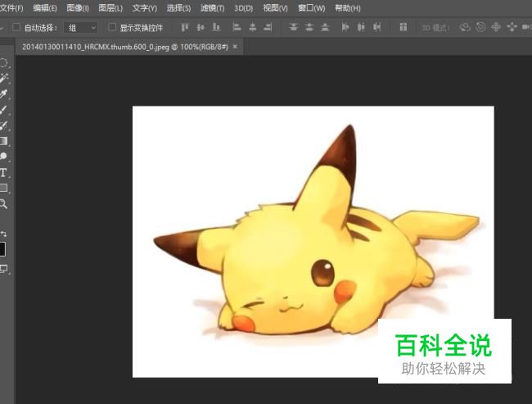The width and height of the screenshot is (532, 404).
Task: Open the 滤镜(T) menu
Action: tap(213, 8)
